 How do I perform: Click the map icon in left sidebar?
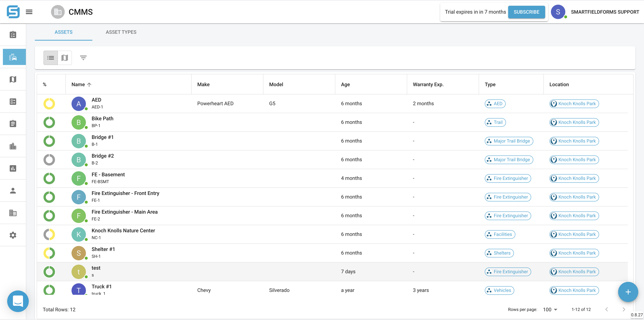tap(13, 79)
